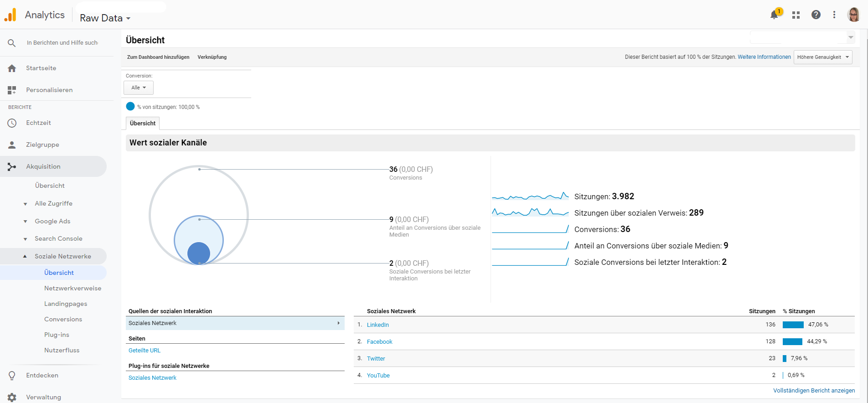Click the Echtzeit clock icon
Viewport: 868px width, 403px height.
pos(12,123)
